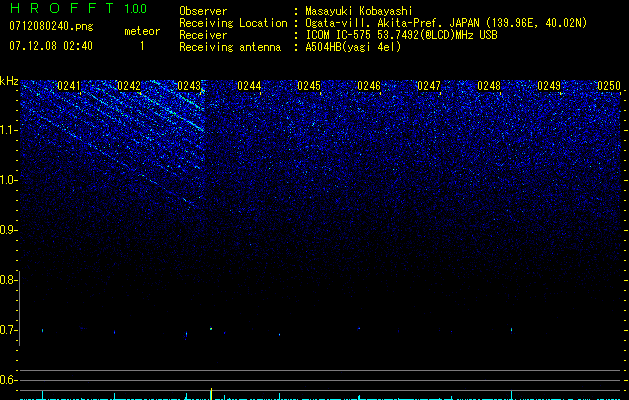This screenshot has height=400, width=629.
Task: Click the meteor count value 1
Action: pos(142,46)
